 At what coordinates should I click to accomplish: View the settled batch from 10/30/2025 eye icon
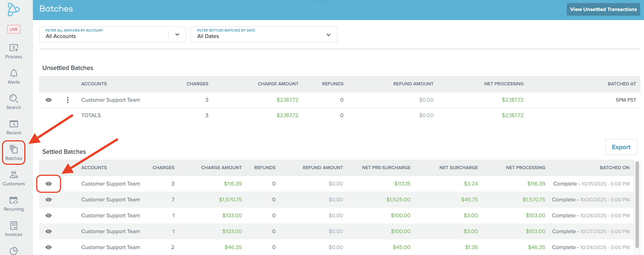(x=49, y=199)
